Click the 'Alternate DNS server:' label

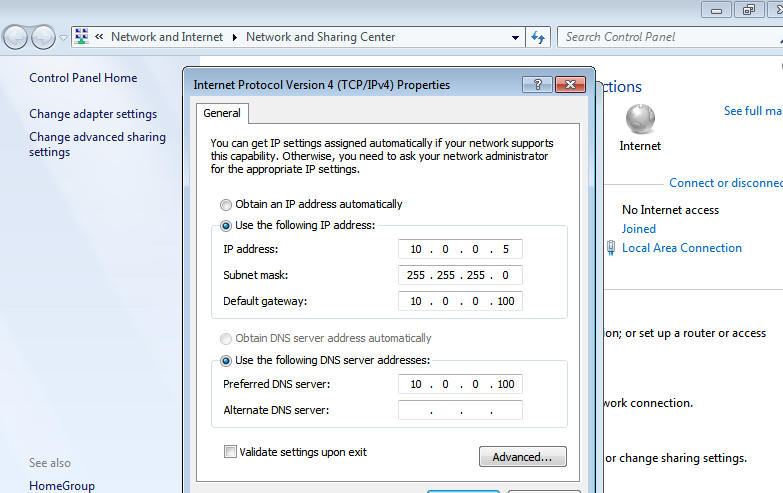pos(276,410)
